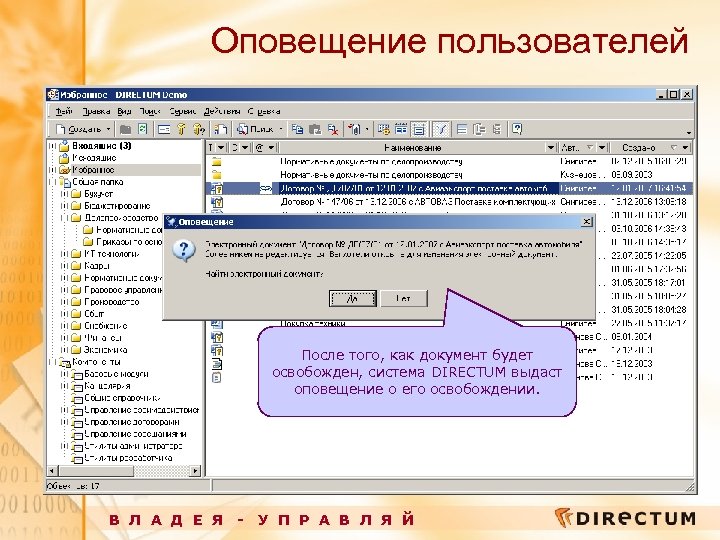
Task: Select the Компоненты tree node
Action: pos(96,362)
